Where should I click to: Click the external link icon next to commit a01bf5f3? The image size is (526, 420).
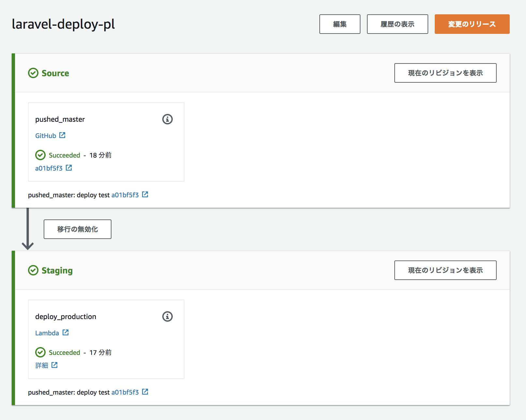[68, 168]
